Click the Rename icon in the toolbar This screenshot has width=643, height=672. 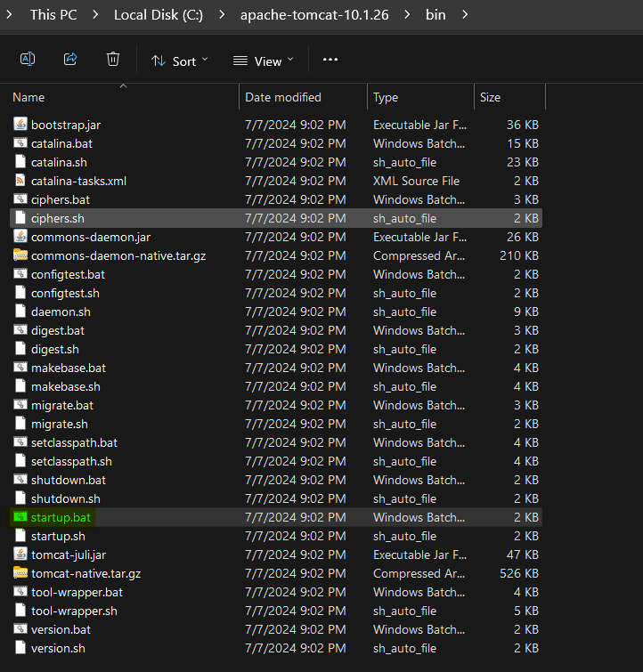(x=28, y=60)
